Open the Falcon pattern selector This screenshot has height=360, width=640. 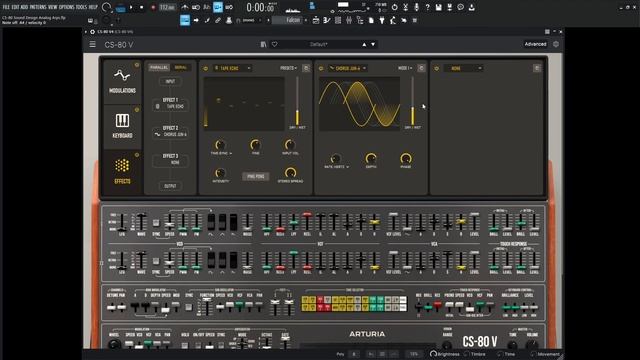tap(288, 20)
